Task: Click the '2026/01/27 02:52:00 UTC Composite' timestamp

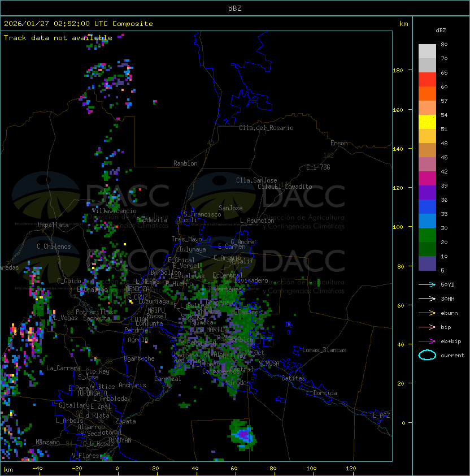Action: pos(79,24)
